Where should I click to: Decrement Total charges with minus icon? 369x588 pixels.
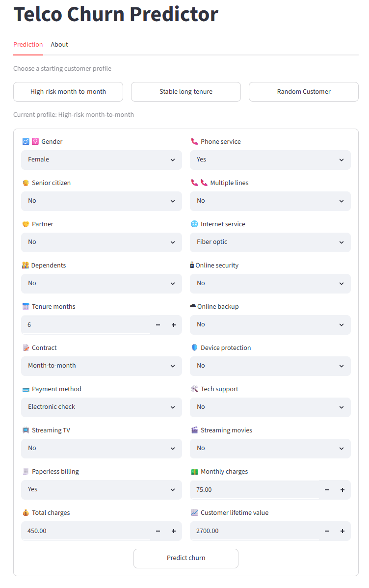tap(158, 531)
